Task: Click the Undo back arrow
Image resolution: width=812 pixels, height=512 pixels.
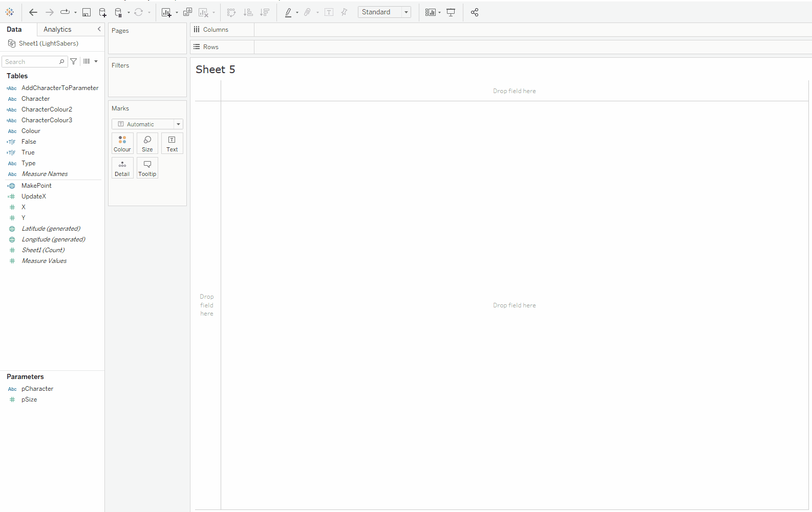Action: tap(33, 12)
